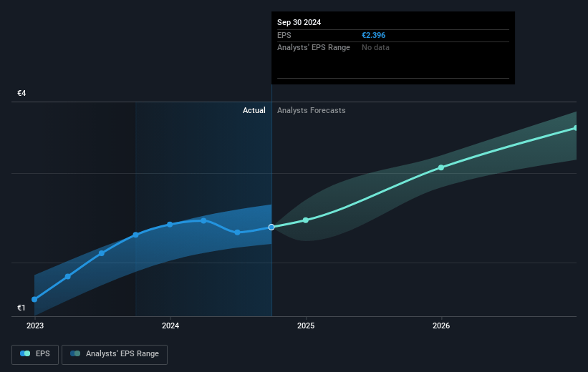Click the Analysts' EPS Range legend color icon
Screen dimensions: 588x372
pyautogui.click(x=75, y=353)
